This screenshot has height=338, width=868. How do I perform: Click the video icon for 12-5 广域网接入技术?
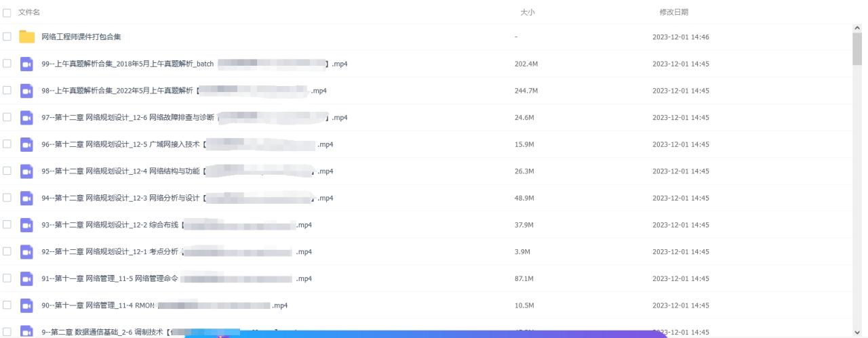coord(26,144)
